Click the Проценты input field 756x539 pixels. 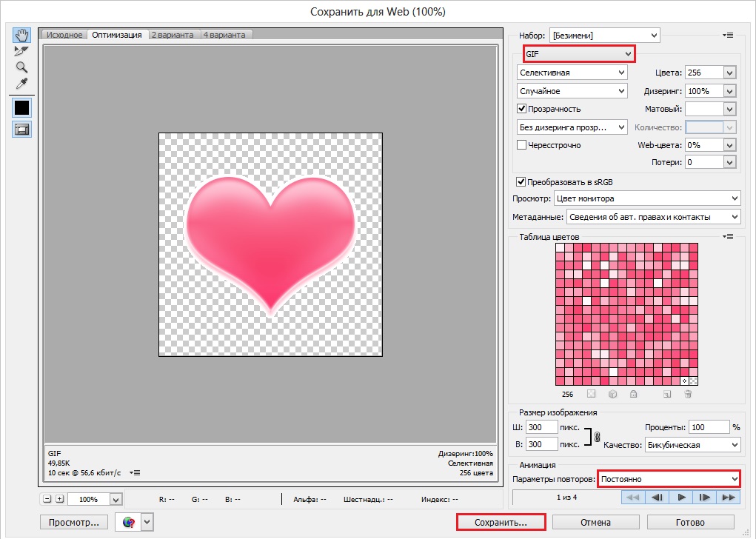(x=709, y=427)
